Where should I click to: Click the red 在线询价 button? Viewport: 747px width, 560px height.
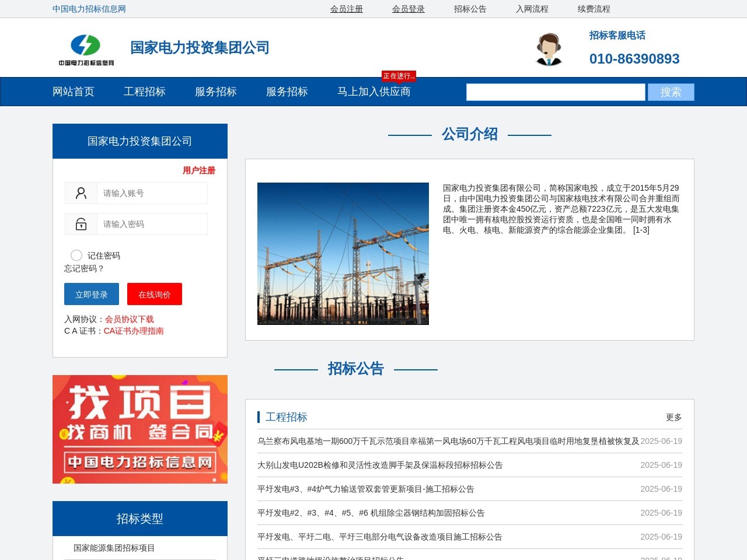pyautogui.click(x=155, y=294)
